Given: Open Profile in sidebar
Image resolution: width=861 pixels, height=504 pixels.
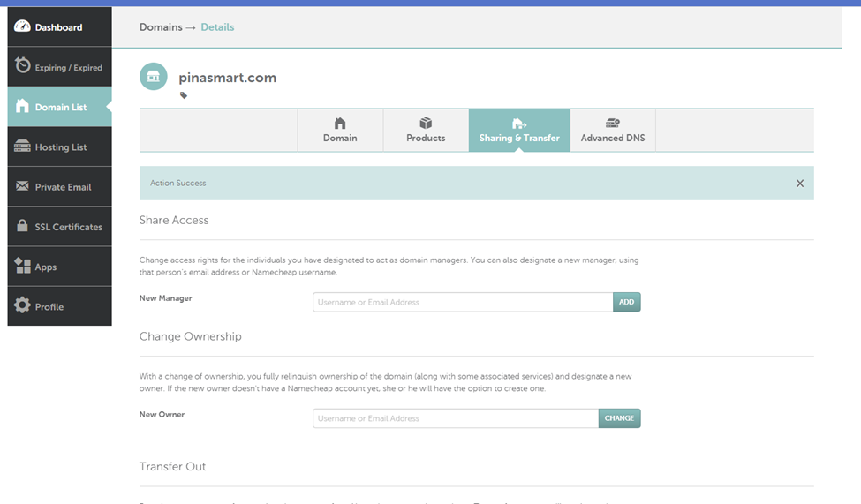Looking at the screenshot, I should (59, 306).
